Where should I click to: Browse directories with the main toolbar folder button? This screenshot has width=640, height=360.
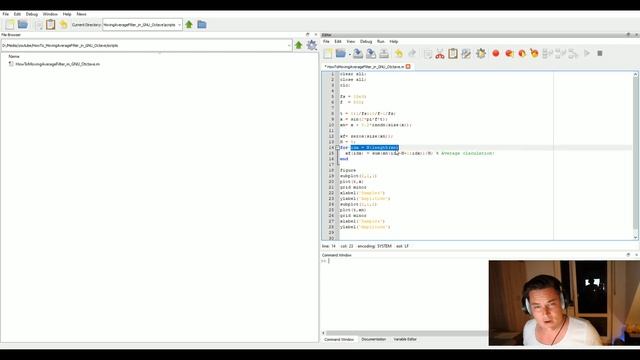[x=202, y=24]
